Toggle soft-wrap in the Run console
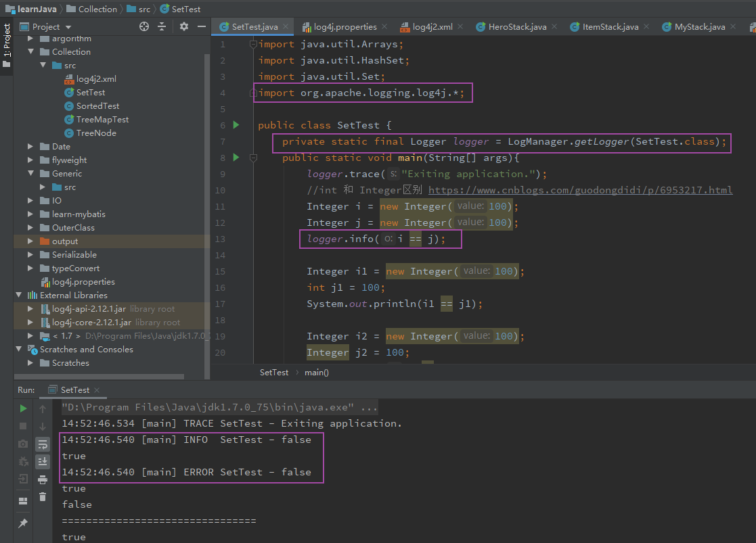 pyautogui.click(x=43, y=444)
